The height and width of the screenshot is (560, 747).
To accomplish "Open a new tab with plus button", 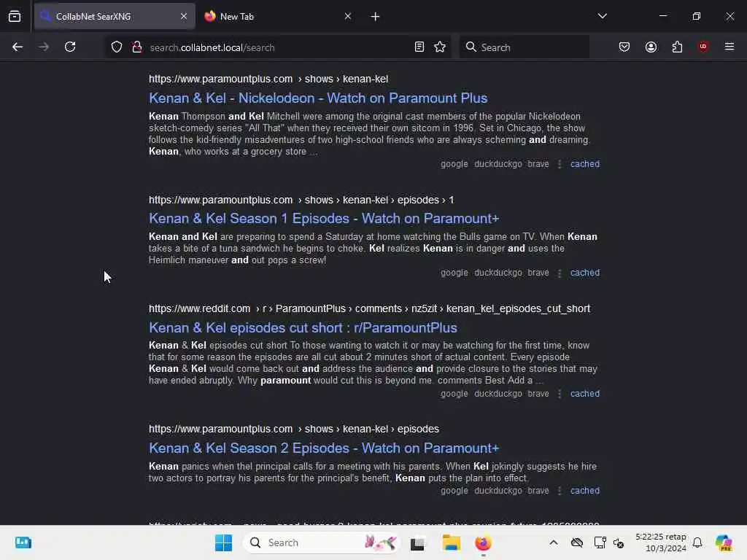I will click(375, 17).
